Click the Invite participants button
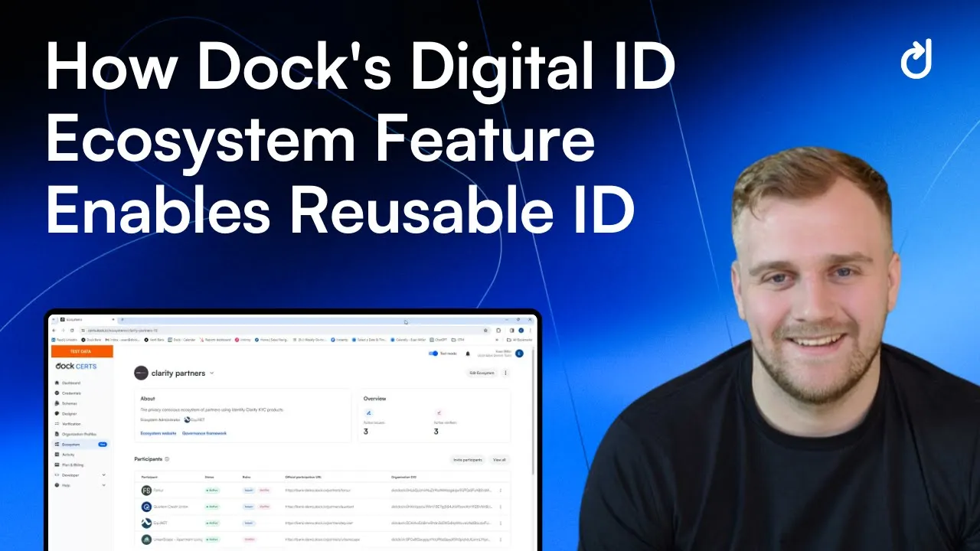The image size is (980, 551). coord(467,460)
